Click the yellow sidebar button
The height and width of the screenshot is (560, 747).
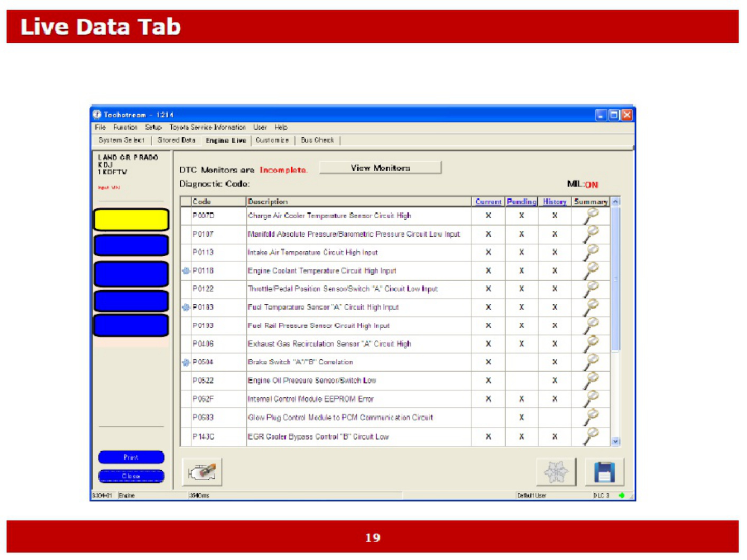click(131, 220)
